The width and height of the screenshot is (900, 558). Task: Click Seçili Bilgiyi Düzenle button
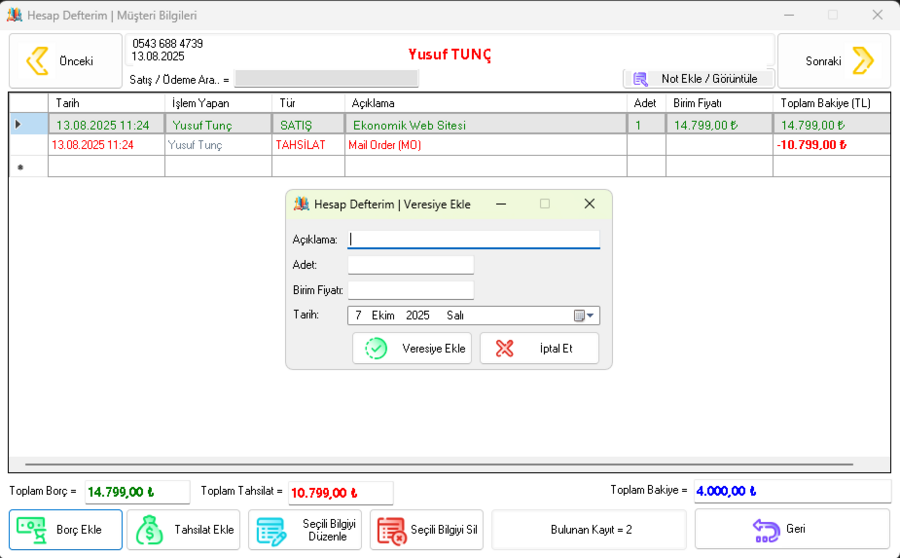coord(305,529)
